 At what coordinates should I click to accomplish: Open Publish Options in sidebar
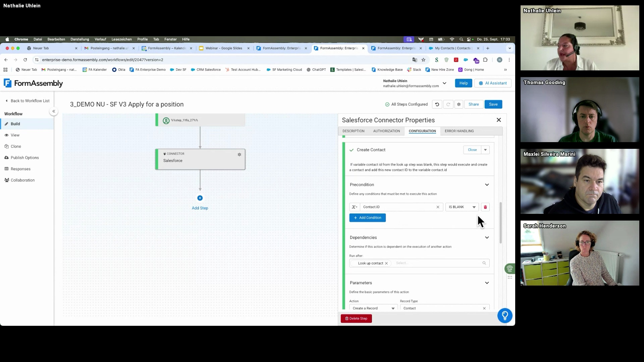click(24, 158)
